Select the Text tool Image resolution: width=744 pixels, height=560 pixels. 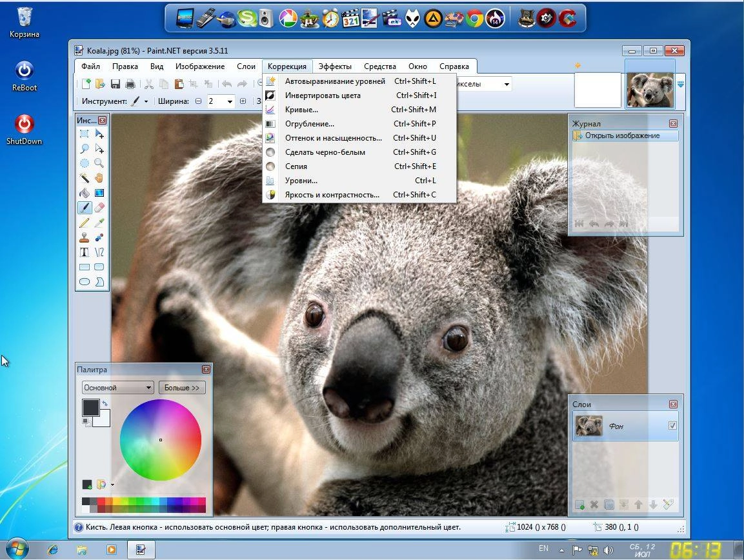click(x=85, y=252)
